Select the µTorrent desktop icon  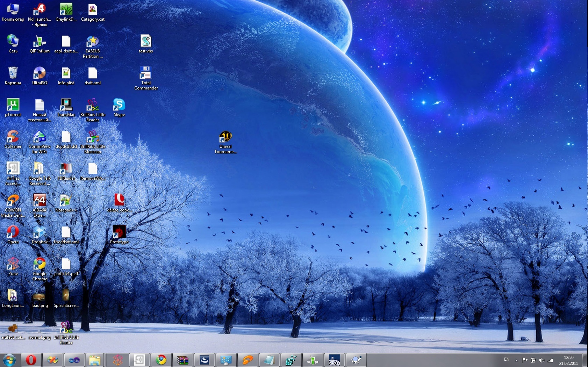pyautogui.click(x=13, y=105)
